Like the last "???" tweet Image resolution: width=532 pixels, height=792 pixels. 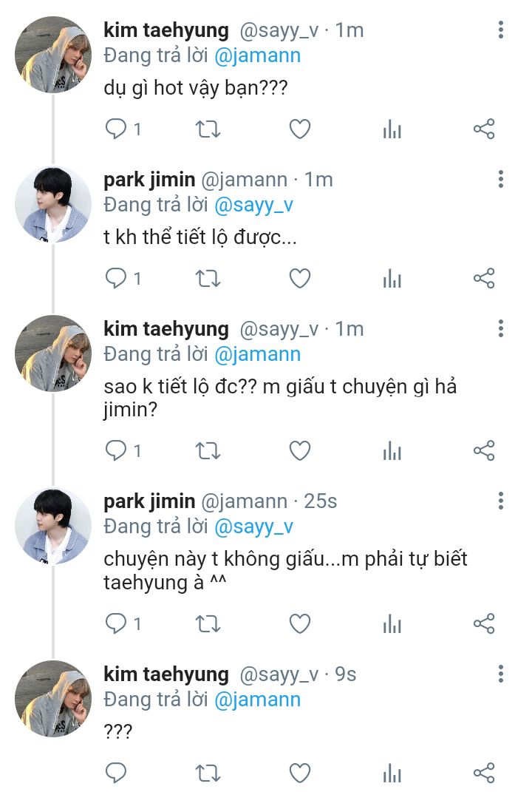click(x=299, y=773)
